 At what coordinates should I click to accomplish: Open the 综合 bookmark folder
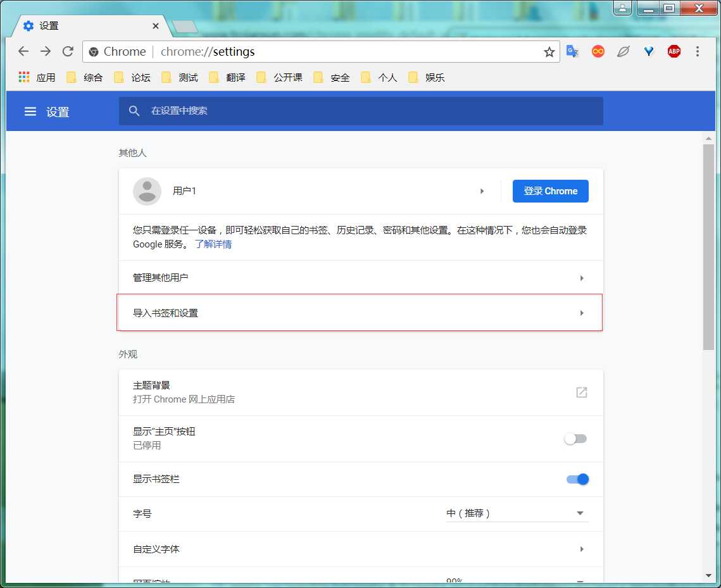tap(85, 77)
